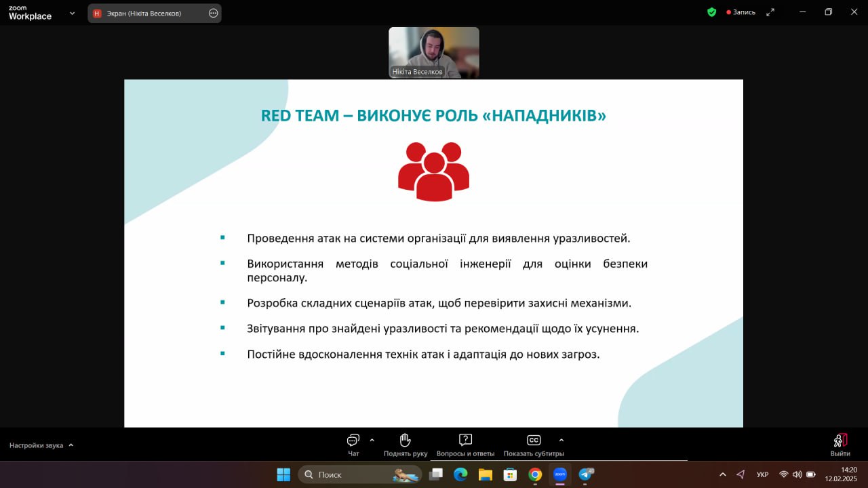
Task: Open the Chat panel icon
Action: point(353,440)
